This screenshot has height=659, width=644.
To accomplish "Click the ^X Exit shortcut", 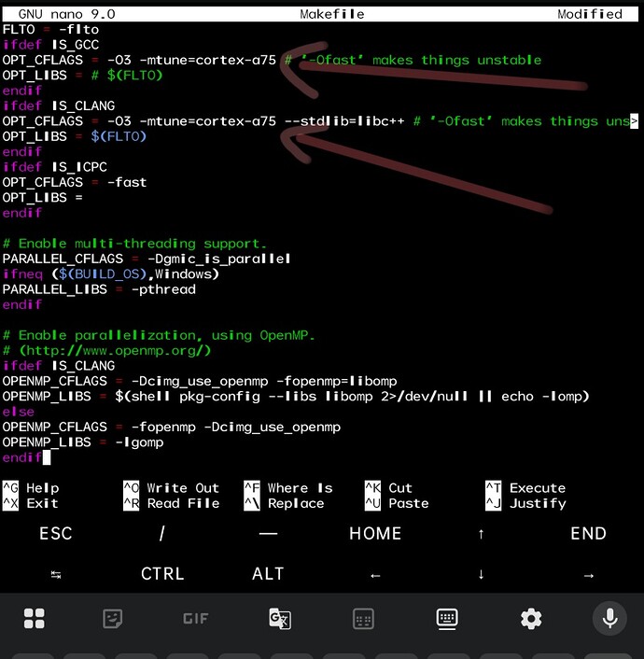I will point(30,503).
